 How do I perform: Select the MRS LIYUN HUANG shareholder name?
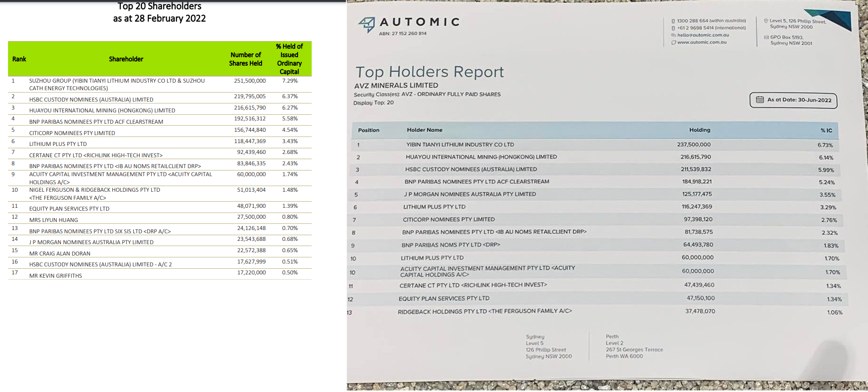point(53,220)
